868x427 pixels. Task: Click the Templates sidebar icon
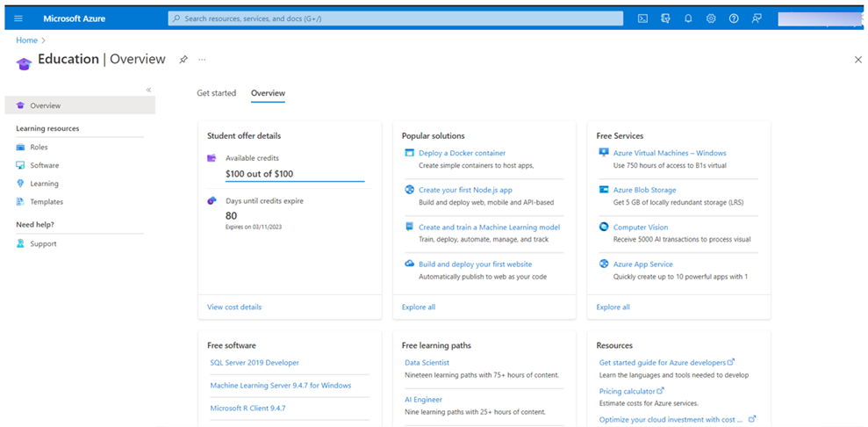[x=20, y=202]
